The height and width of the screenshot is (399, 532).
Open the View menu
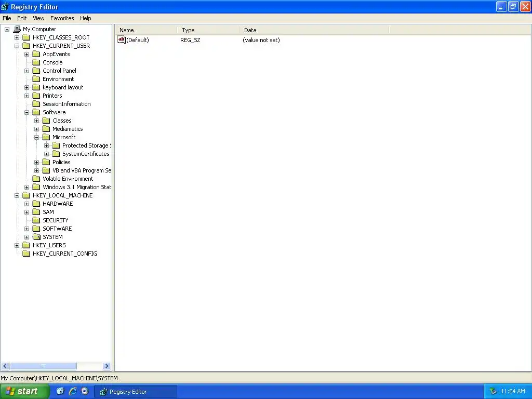38,18
